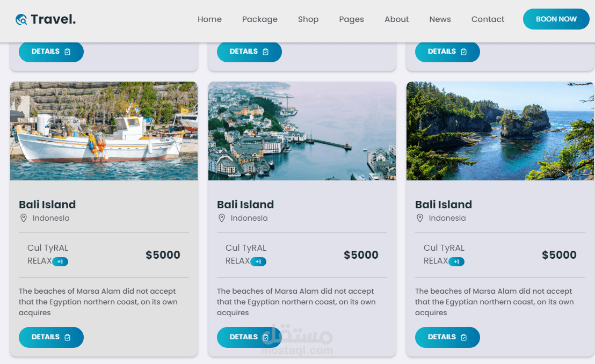The height and width of the screenshot is (364, 595).
Task: Click Details button under coastal cliffs card
Action: click(447, 337)
